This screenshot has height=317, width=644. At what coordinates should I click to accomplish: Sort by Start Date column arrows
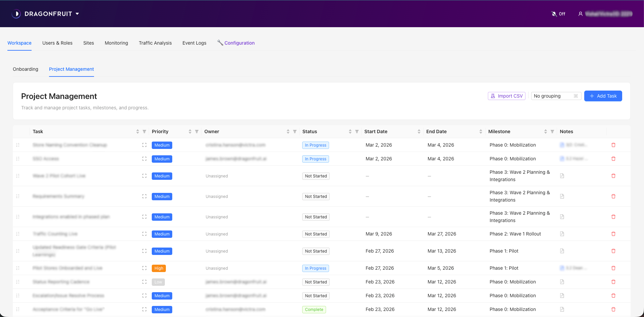(419, 131)
